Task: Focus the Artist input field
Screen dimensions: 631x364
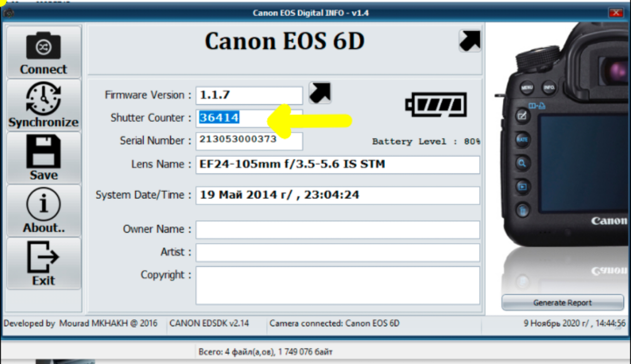Action: (338, 253)
